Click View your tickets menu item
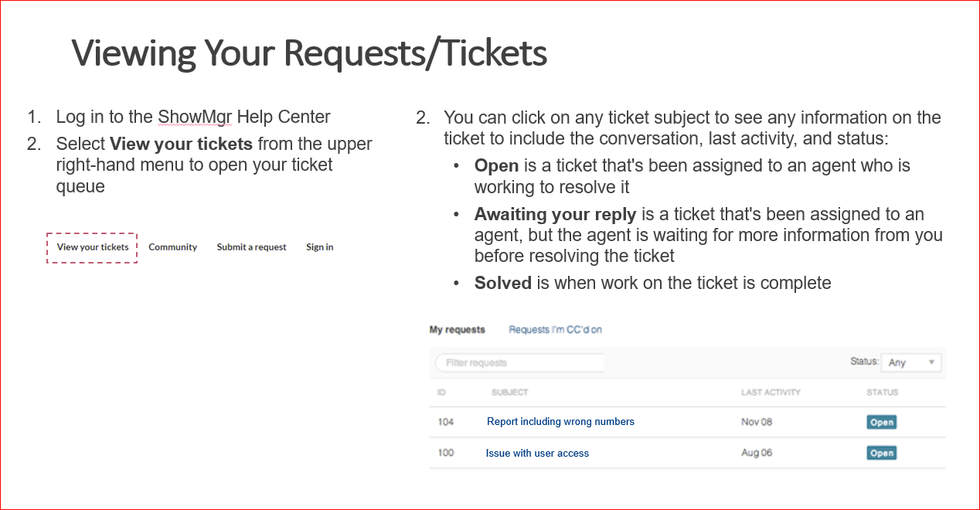This screenshot has height=510, width=980. point(93,247)
